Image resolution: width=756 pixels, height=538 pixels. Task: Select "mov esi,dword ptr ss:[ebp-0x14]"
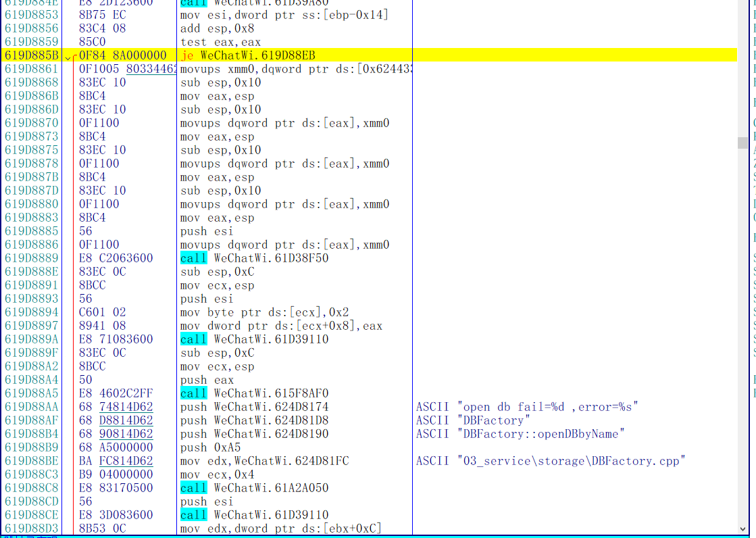coord(284,15)
